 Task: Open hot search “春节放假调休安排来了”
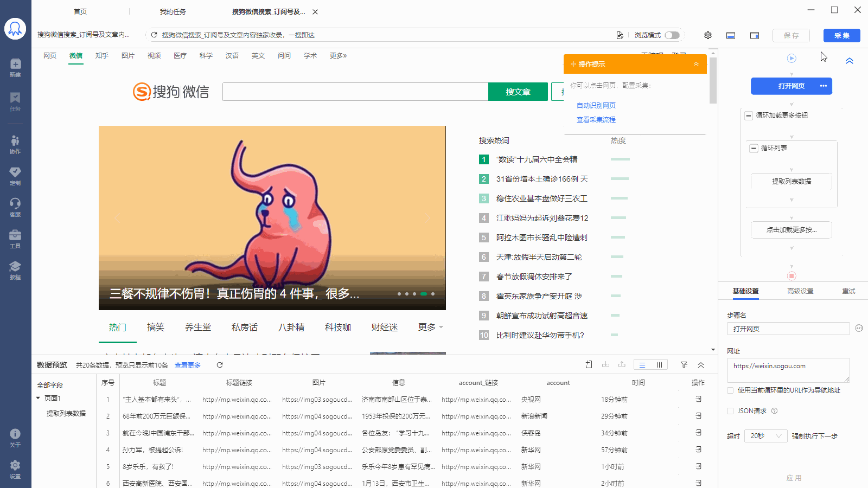click(534, 277)
